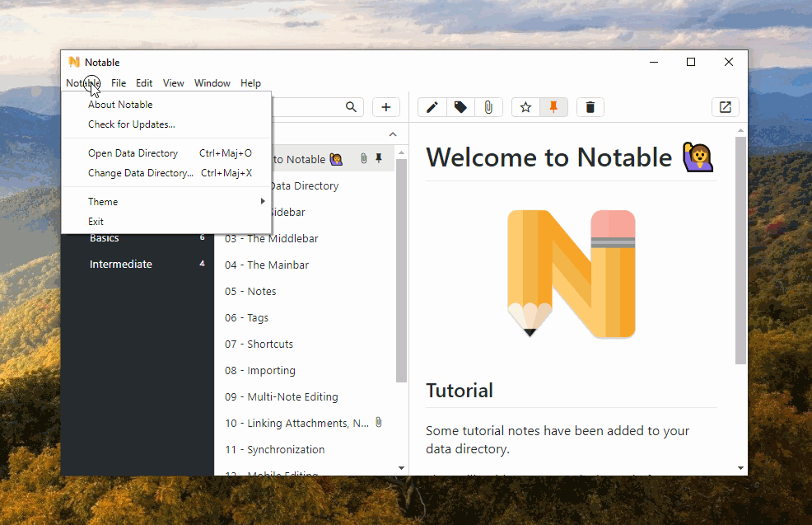812x525 pixels.
Task: Open the note '09 - Multi-Note Editing'
Action: 305,397
